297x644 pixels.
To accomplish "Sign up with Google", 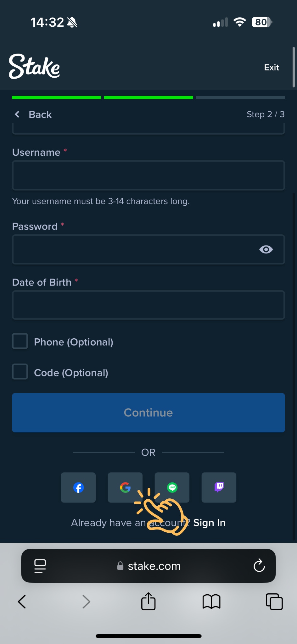I will click(125, 487).
